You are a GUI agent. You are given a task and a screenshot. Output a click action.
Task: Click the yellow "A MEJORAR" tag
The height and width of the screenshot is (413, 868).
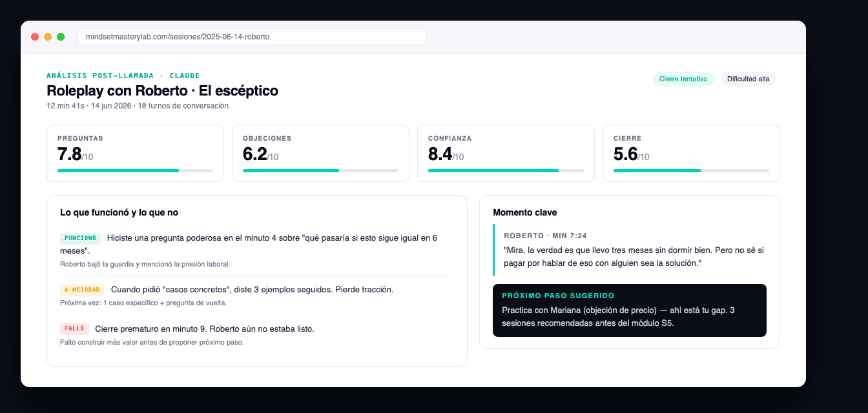click(x=82, y=290)
